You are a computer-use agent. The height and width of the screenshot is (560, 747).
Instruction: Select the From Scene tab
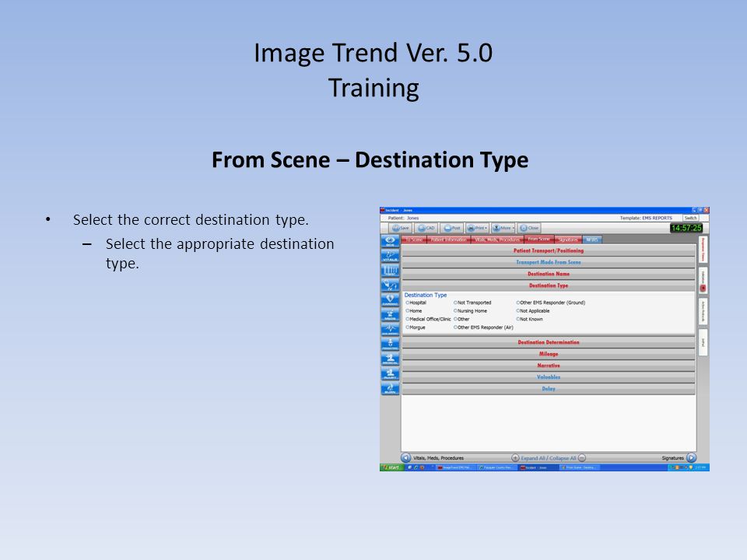[x=538, y=239]
